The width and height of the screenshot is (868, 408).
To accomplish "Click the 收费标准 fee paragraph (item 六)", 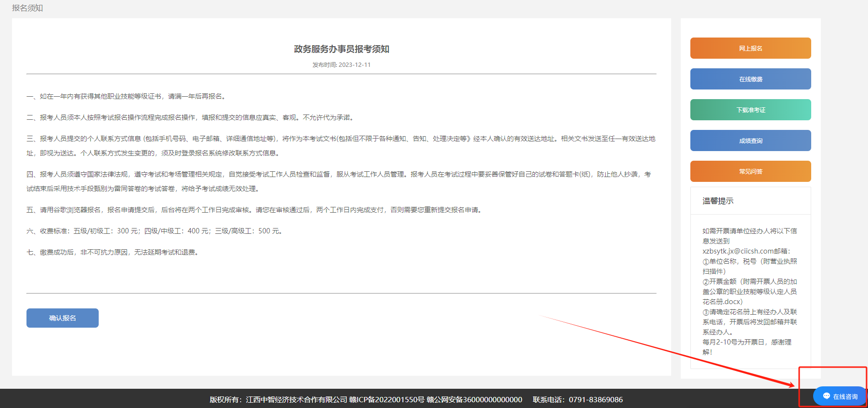I will point(154,231).
